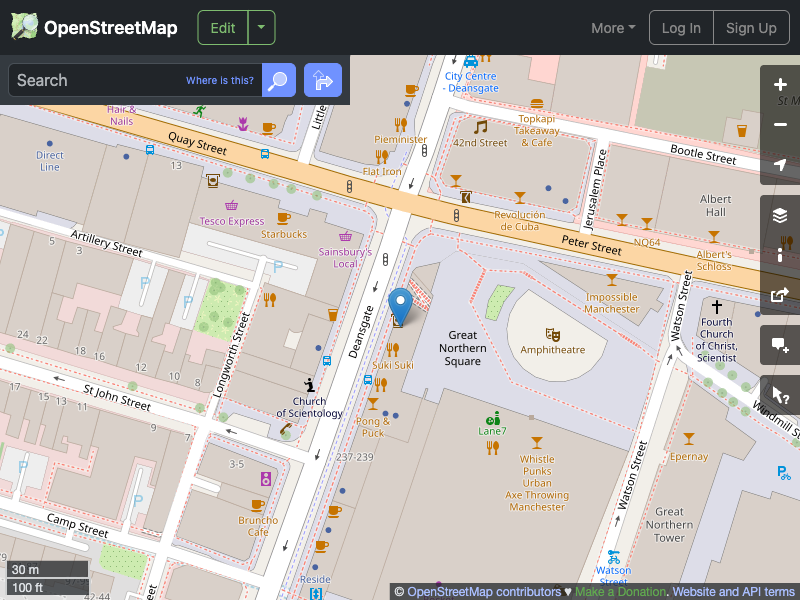The width and height of the screenshot is (800, 600).
Task: Open the map key info icon
Action: coord(780,255)
